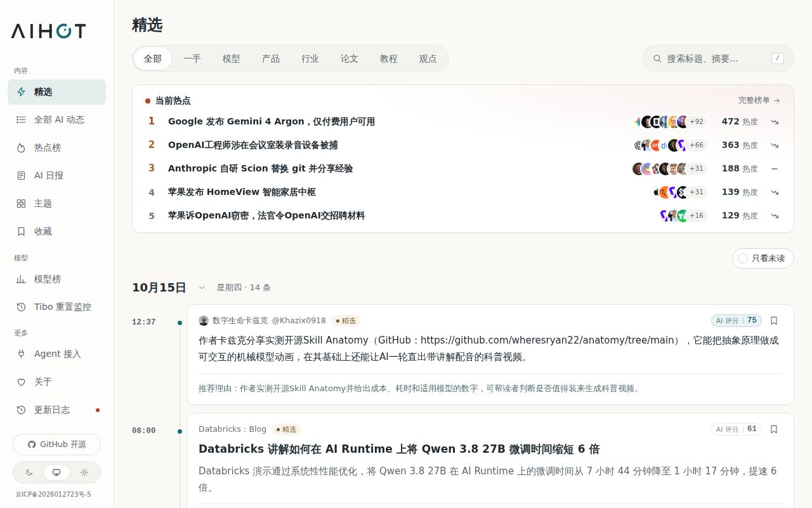Click the 12:37 timestamp
This screenshot has width=812, height=508.
[x=144, y=323]
